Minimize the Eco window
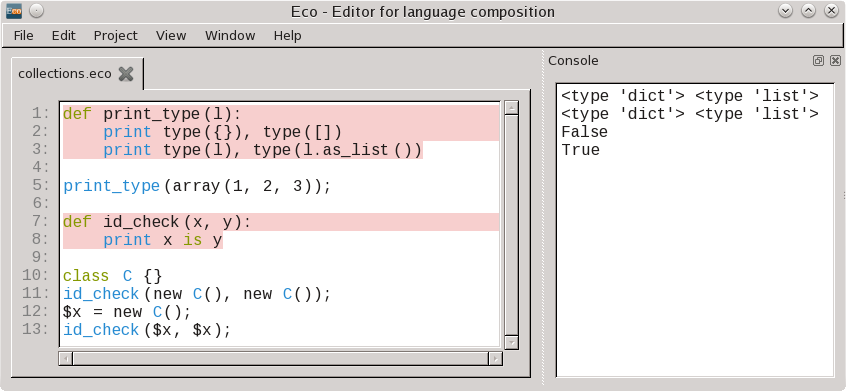The height and width of the screenshot is (391, 846). [x=785, y=11]
